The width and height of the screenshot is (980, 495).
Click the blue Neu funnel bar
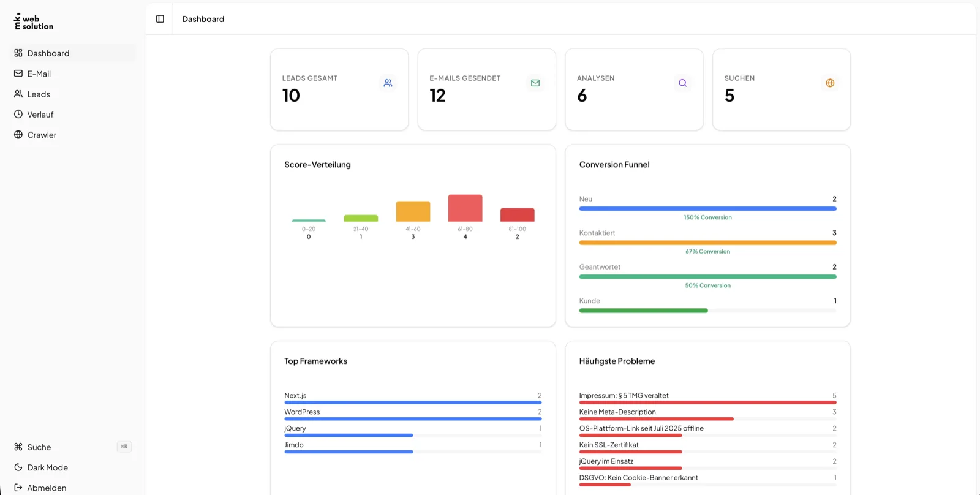707,209
